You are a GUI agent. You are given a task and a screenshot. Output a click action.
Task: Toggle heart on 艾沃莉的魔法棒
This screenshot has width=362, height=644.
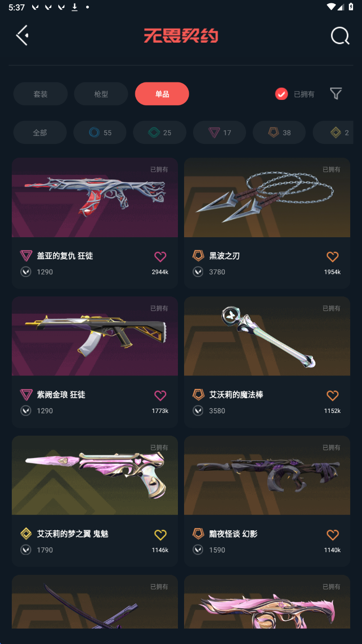tap(333, 395)
